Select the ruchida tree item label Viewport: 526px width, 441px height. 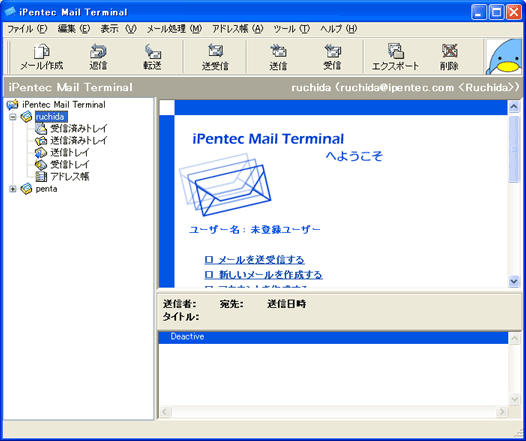[x=51, y=117]
